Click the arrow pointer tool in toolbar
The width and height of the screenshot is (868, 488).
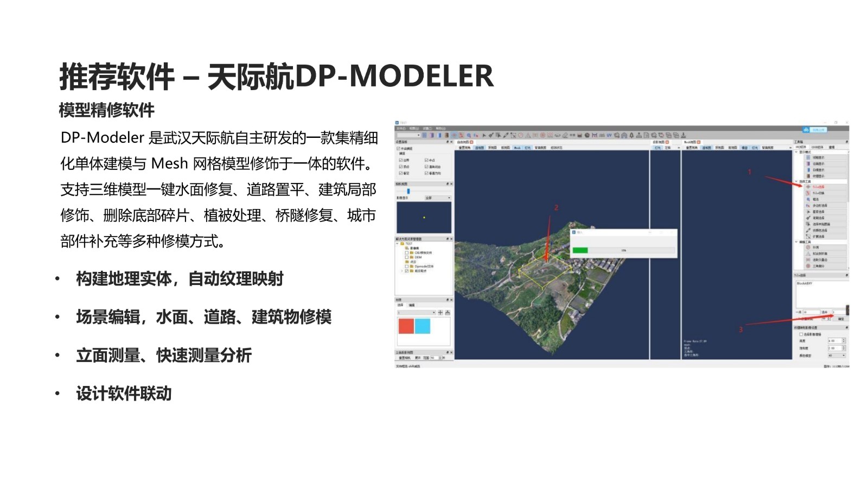tap(484, 135)
